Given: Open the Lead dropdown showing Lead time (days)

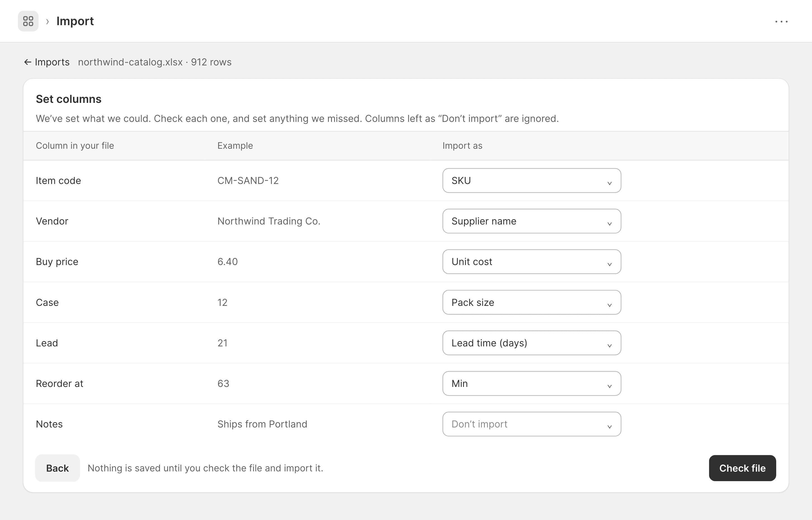Looking at the screenshot, I should coord(532,343).
